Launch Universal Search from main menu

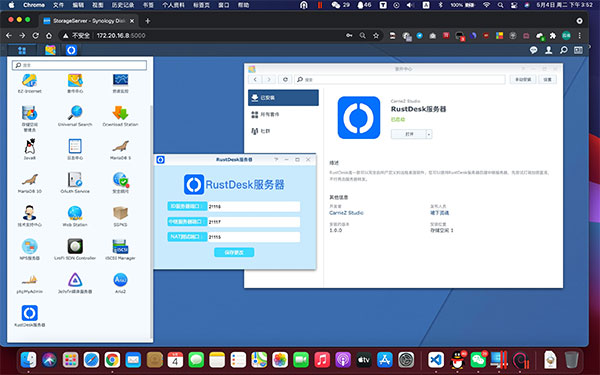[x=75, y=116]
